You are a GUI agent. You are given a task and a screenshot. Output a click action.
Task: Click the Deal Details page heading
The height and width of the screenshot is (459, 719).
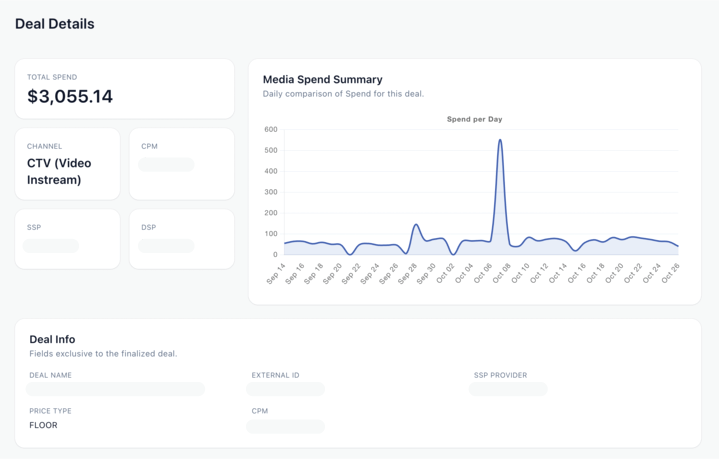[x=55, y=24]
